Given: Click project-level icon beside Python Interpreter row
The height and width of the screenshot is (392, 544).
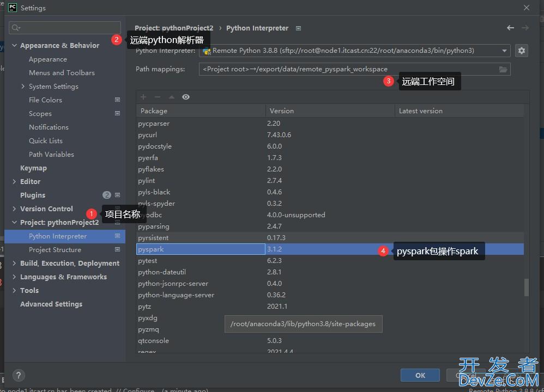Looking at the screenshot, I should click(x=118, y=236).
